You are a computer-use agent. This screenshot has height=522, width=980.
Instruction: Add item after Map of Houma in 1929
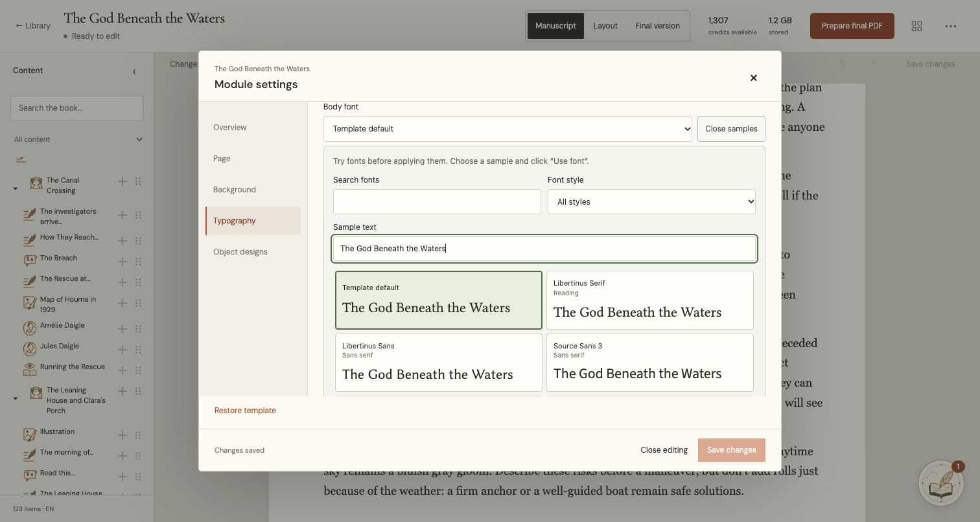(122, 303)
